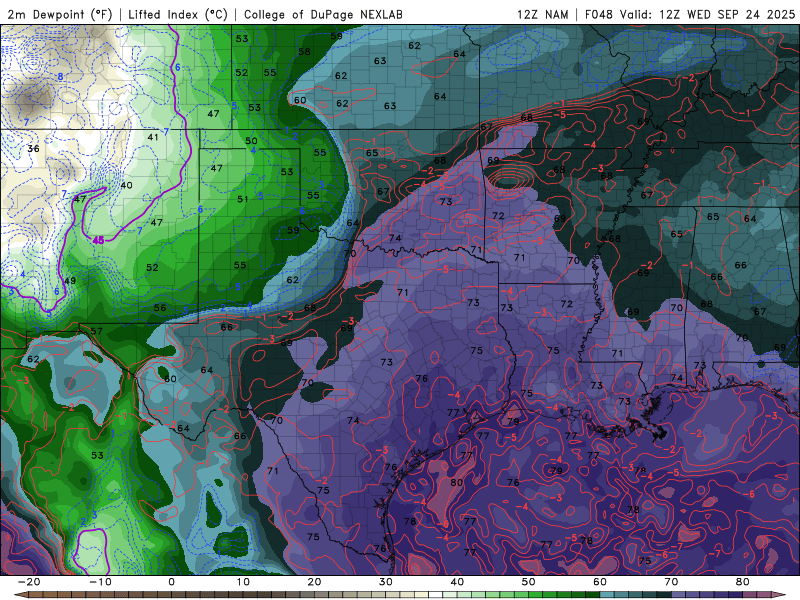Image resolution: width=800 pixels, height=600 pixels.
Task: Click the "41" dewpoint value on the map
Action: coord(153,137)
